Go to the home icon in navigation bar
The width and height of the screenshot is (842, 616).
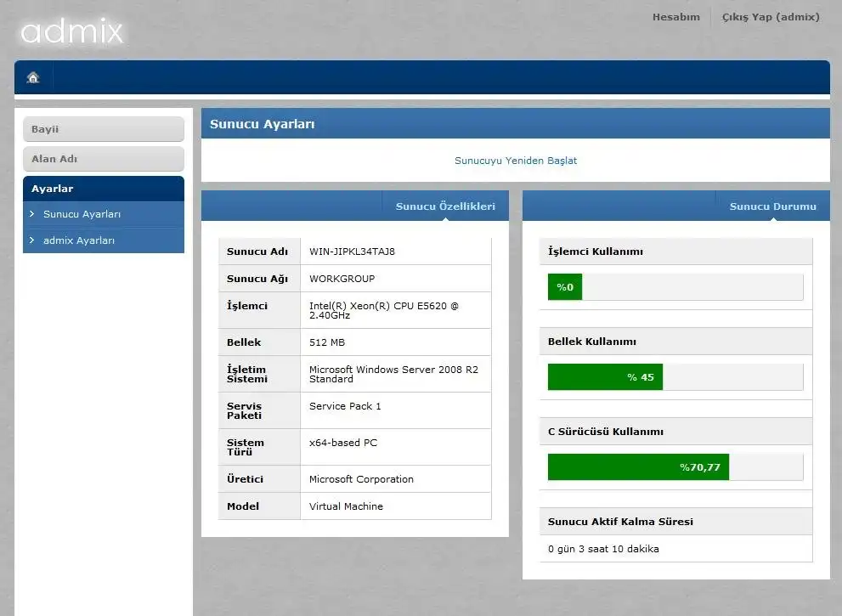tap(33, 78)
